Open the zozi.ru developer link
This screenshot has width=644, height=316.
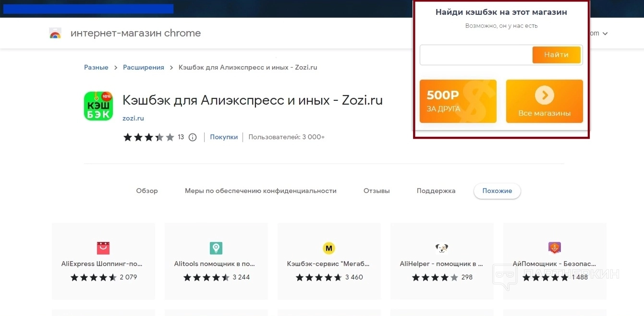tap(133, 118)
